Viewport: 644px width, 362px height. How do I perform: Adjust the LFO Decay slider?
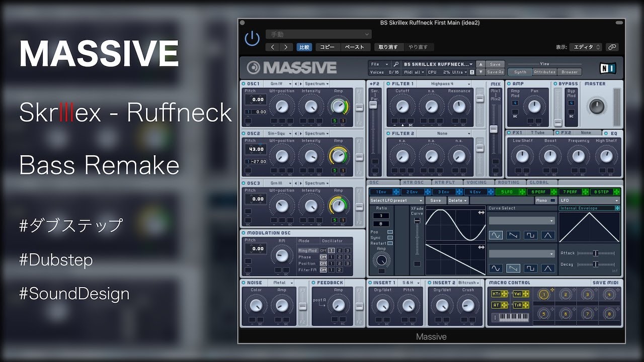pos(596,264)
